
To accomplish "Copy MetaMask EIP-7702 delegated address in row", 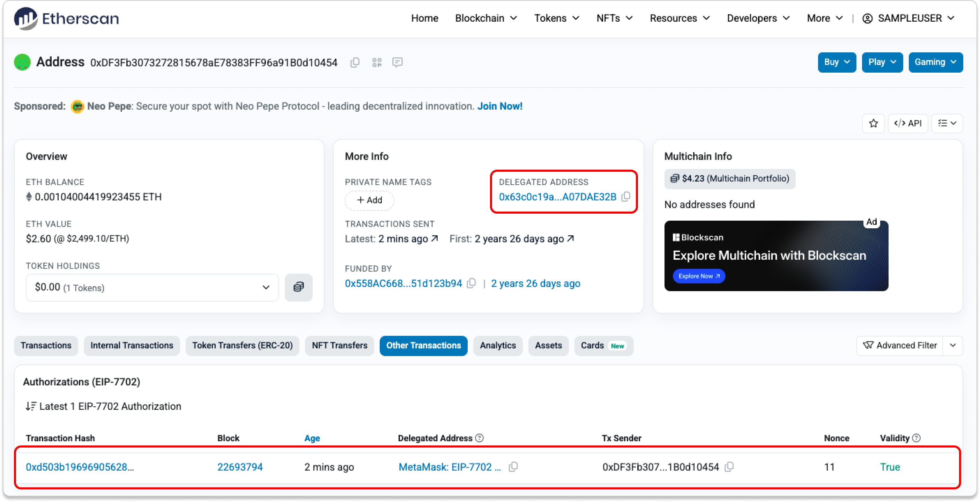I will pyautogui.click(x=513, y=467).
